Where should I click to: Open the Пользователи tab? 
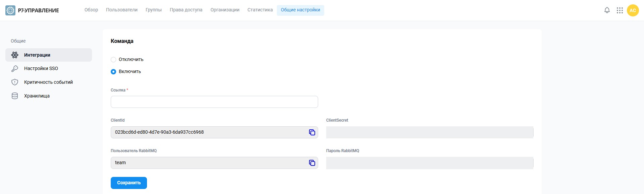pos(122,10)
